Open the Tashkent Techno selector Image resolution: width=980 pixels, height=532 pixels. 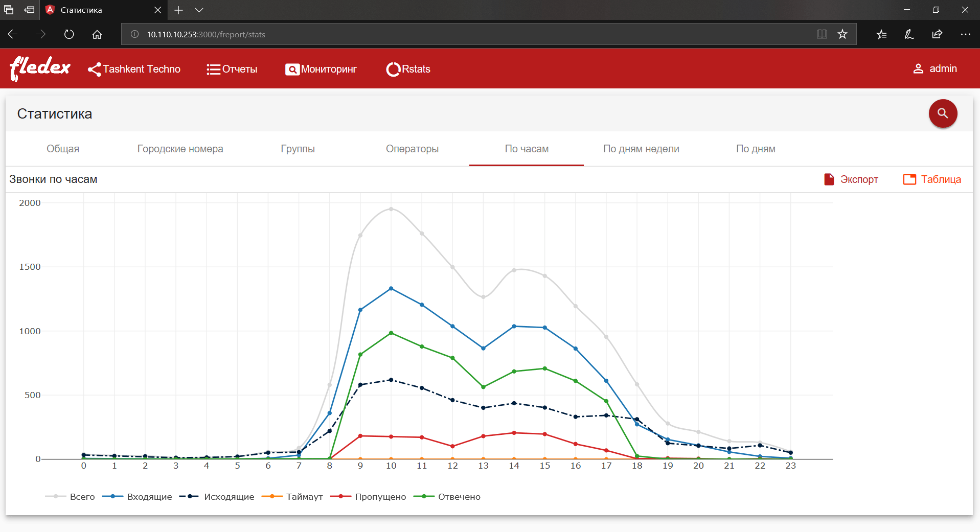pos(134,69)
